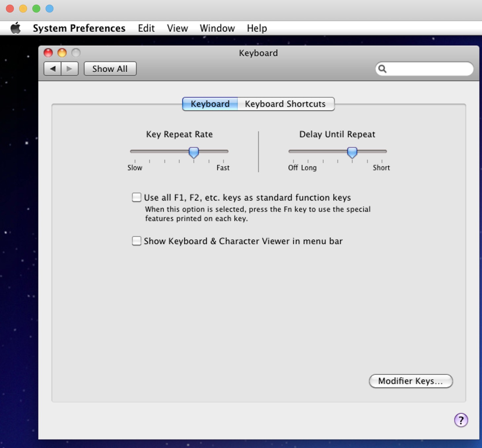Click the Show All button
The width and height of the screenshot is (482, 448).
coord(110,69)
